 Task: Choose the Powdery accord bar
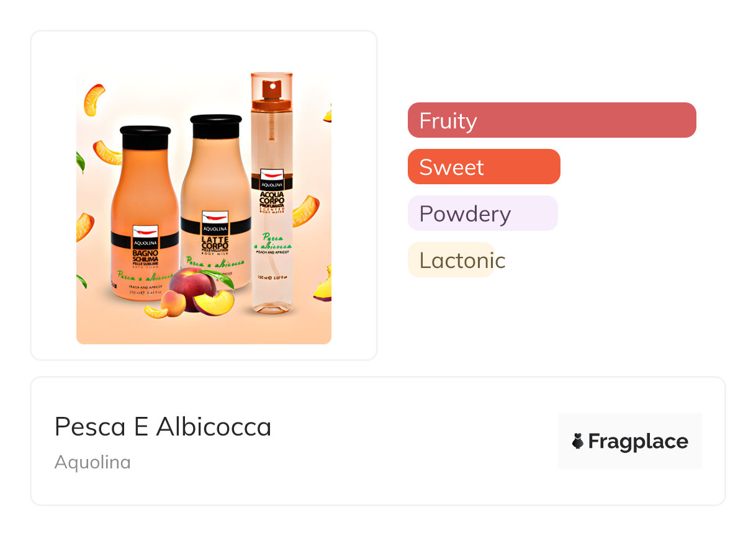[482, 213]
